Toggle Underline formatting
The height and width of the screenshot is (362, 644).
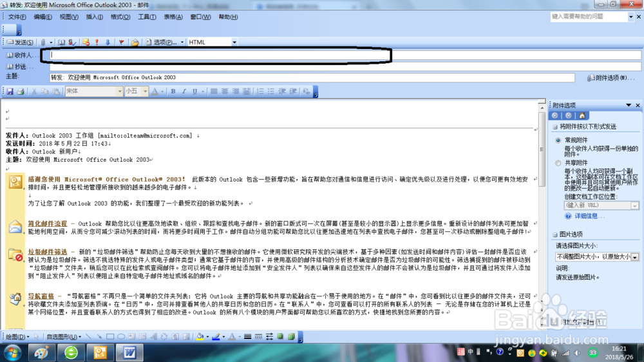[x=194, y=91]
